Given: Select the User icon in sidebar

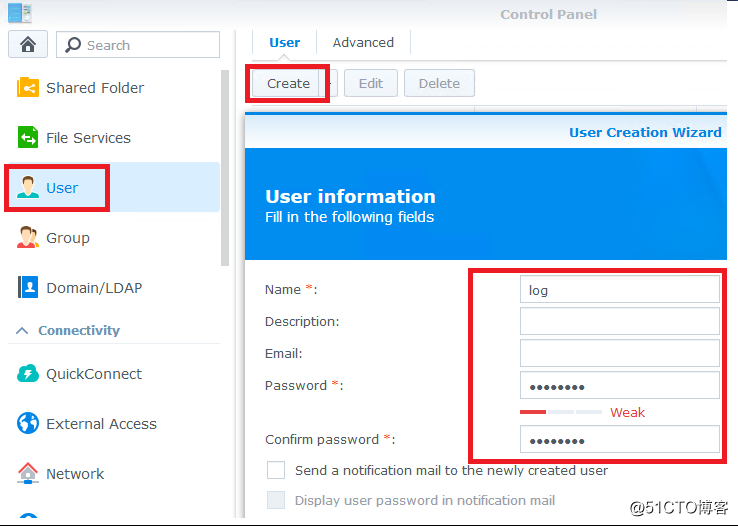Looking at the screenshot, I should point(28,187).
